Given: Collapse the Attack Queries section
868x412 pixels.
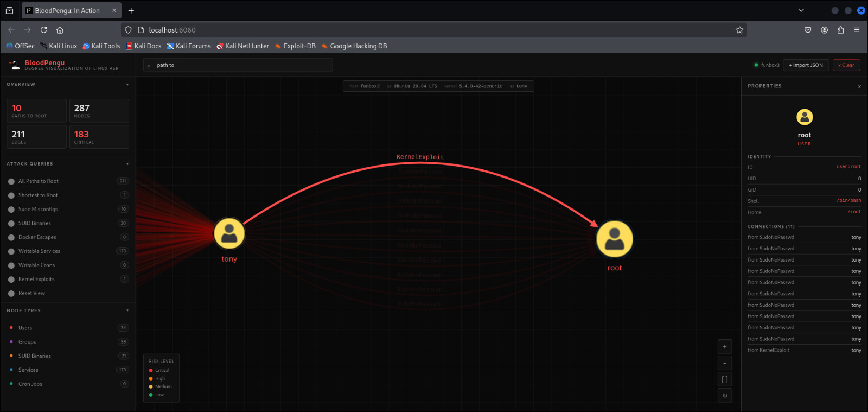Looking at the screenshot, I should coord(127,164).
